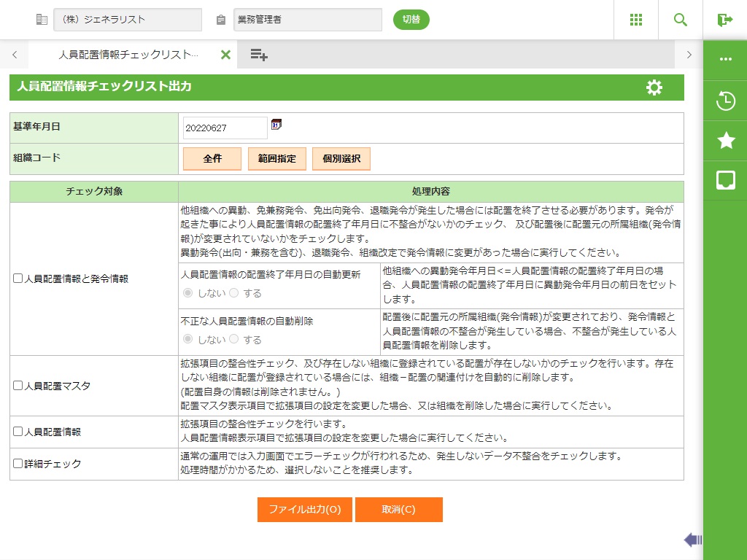The width and height of the screenshot is (747, 560).
Task: Click the add new tab icon
Action: pos(259,55)
